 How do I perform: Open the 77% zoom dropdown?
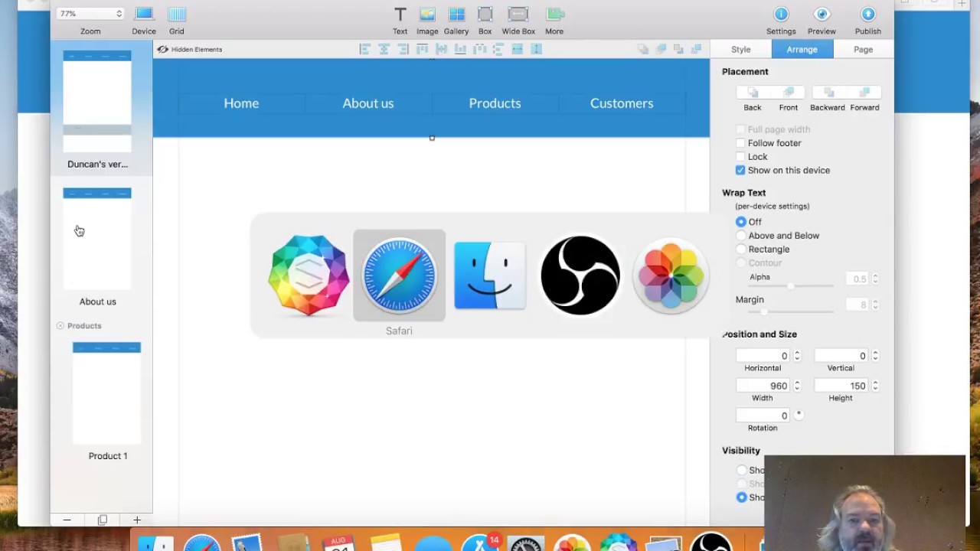(90, 14)
